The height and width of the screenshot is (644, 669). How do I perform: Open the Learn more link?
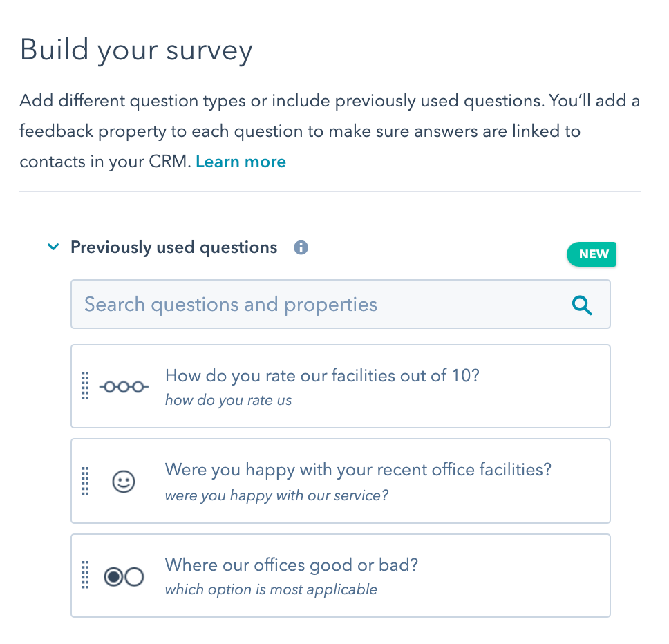coord(241,162)
